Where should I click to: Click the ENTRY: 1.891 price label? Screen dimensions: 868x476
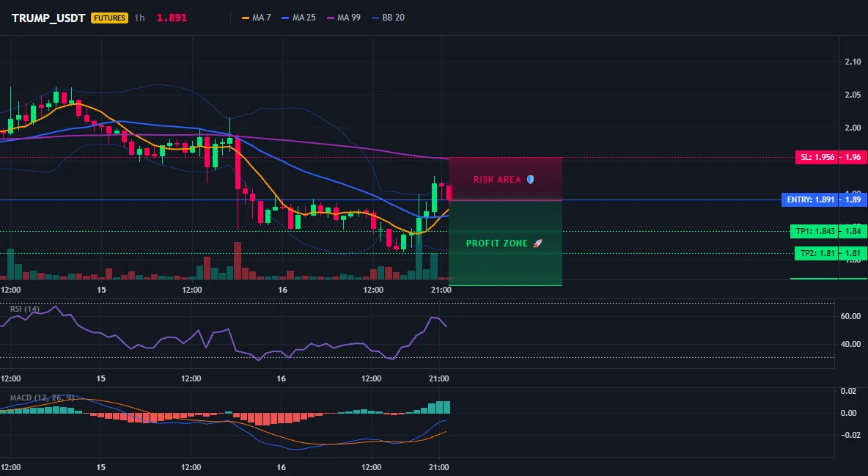click(810, 199)
